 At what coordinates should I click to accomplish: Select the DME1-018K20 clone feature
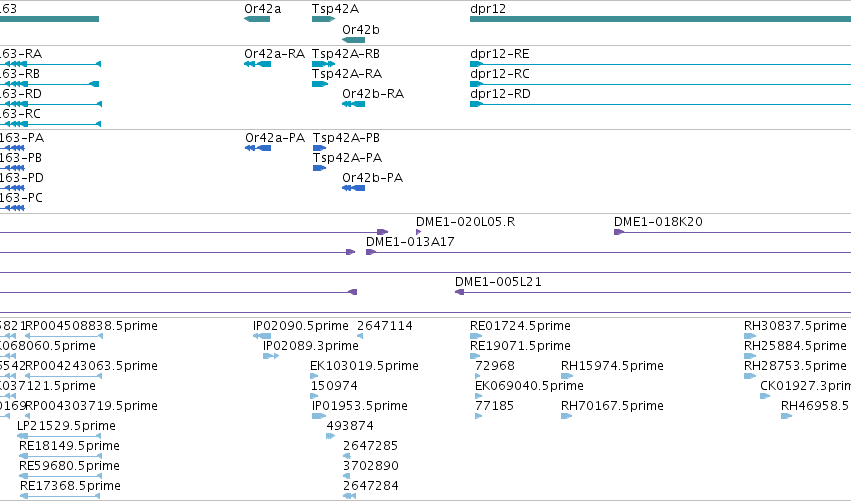point(732,232)
